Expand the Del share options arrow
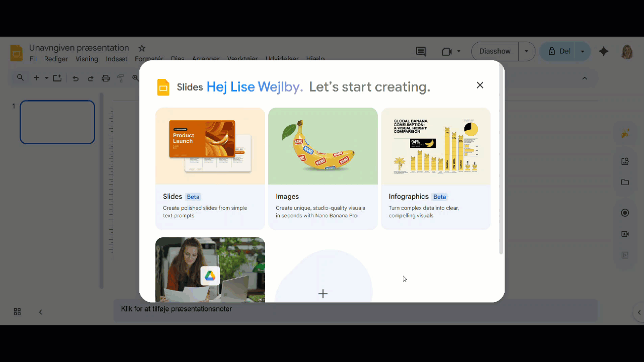Screen dimensions: 644x362 (x=583, y=51)
